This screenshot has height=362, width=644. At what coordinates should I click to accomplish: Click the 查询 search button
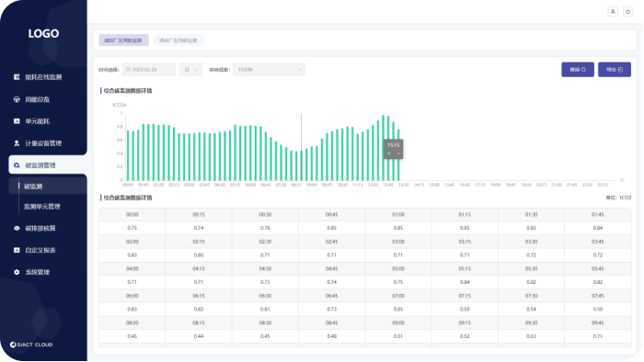[x=578, y=70]
